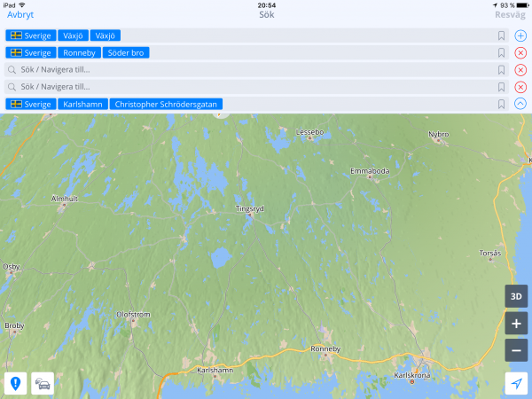Delete the second empty search row
Viewport: 532px width, 399px height.
point(520,87)
